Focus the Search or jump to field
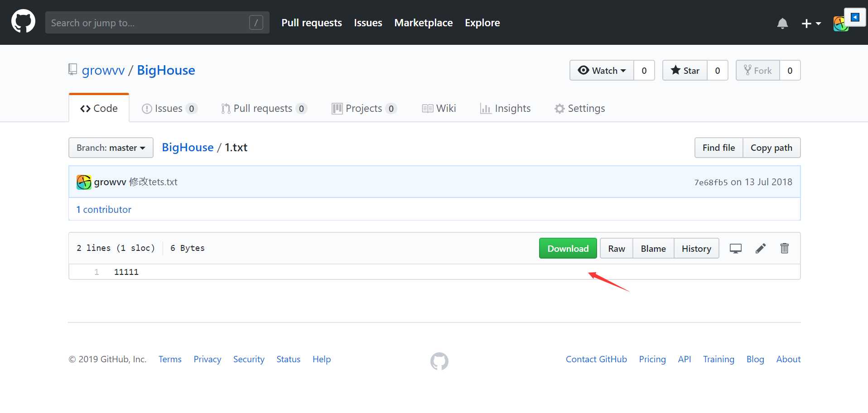This screenshot has width=868, height=413. click(x=157, y=23)
